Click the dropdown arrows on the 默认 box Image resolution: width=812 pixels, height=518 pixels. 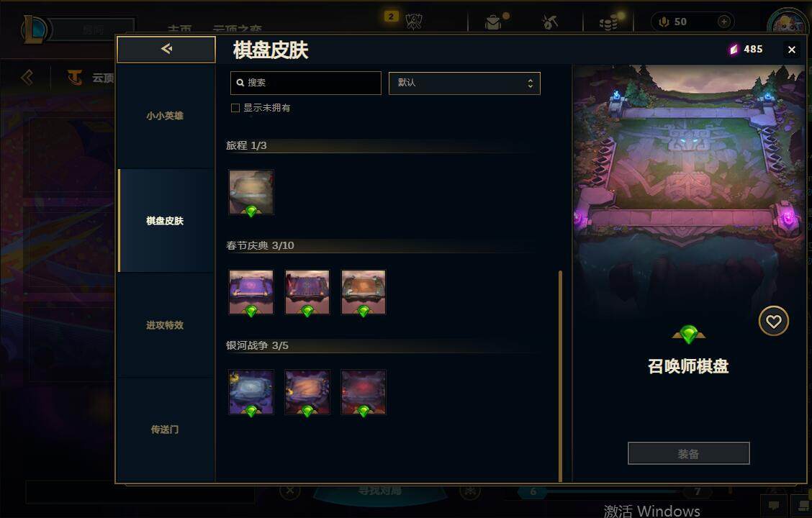pyautogui.click(x=531, y=83)
